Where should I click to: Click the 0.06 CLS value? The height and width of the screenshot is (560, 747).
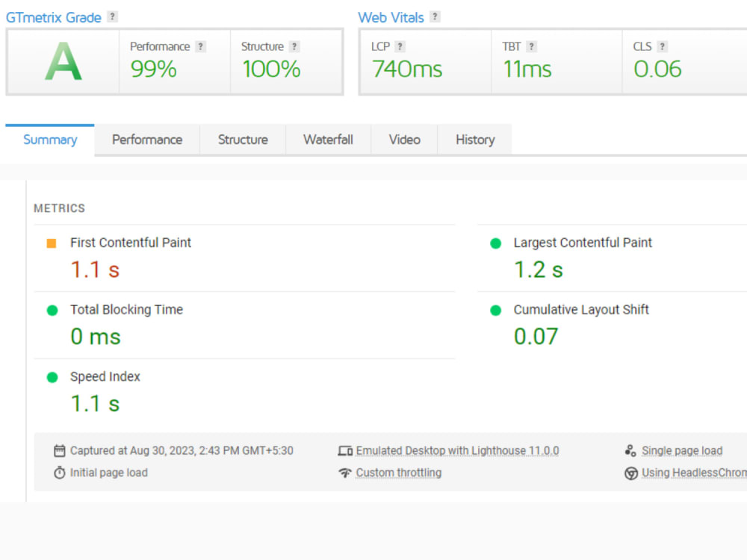[x=657, y=69]
